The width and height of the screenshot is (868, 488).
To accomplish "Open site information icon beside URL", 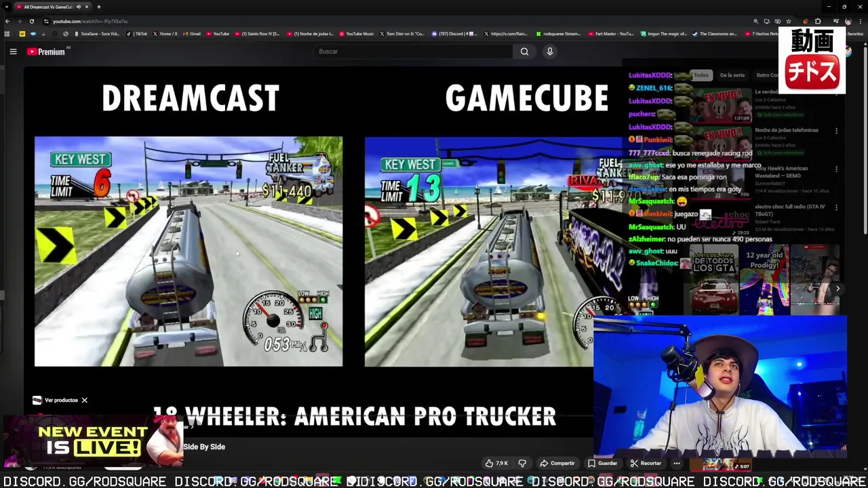I will pyautogui.click(x=46, y=21).
